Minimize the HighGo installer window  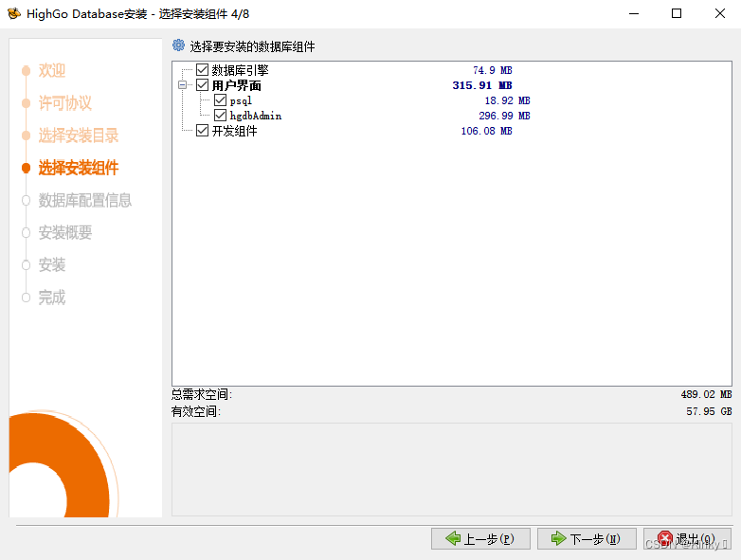[x=634, y=13]
